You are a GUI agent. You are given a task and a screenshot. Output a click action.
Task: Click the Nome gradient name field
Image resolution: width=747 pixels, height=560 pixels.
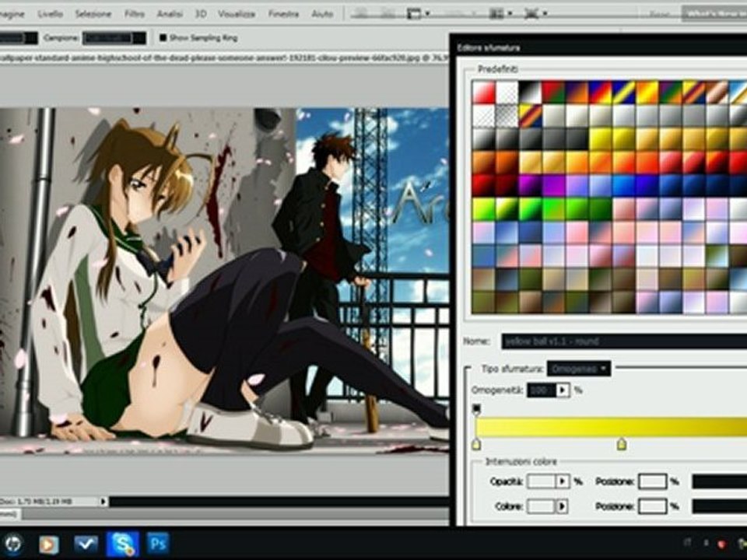coord(624,341)
